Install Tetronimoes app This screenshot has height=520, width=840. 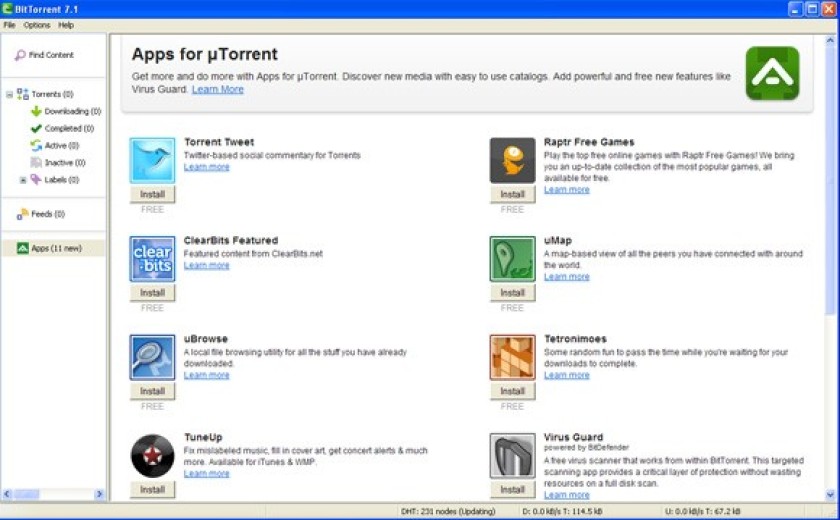[x=512, y=391]
